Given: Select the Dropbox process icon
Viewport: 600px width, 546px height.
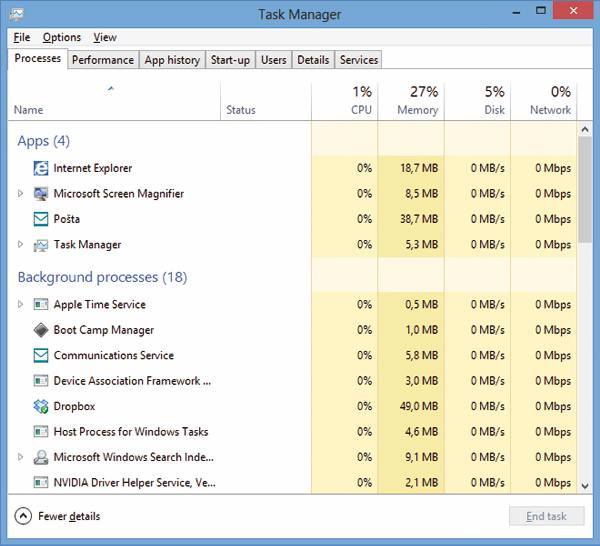Looking at the screenshot, I should coord(41,407).
